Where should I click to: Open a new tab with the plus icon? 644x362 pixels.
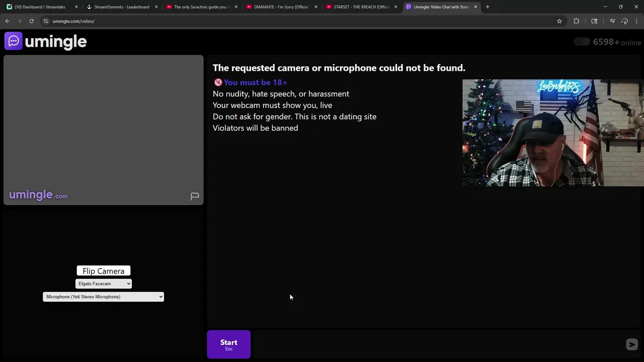[488, 7]
